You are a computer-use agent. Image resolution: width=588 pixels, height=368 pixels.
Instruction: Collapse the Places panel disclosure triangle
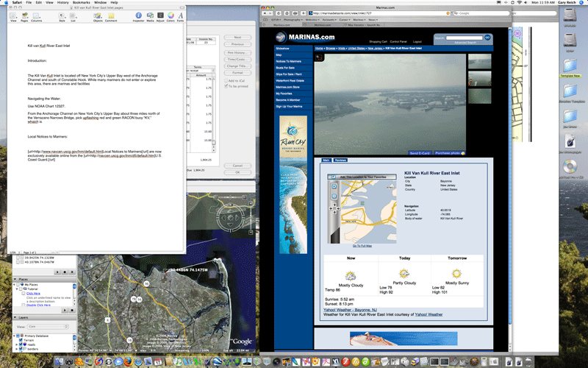[15, 280]
